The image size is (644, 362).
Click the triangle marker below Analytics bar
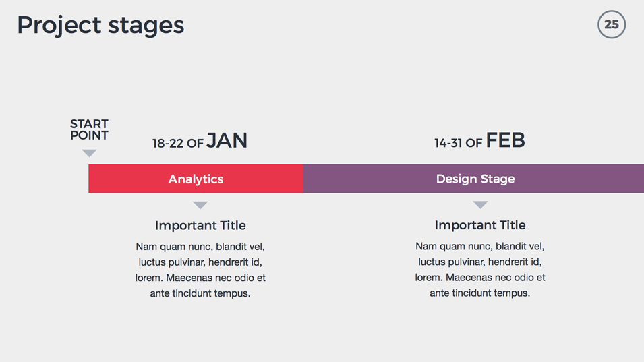click(x=200, y=205)
